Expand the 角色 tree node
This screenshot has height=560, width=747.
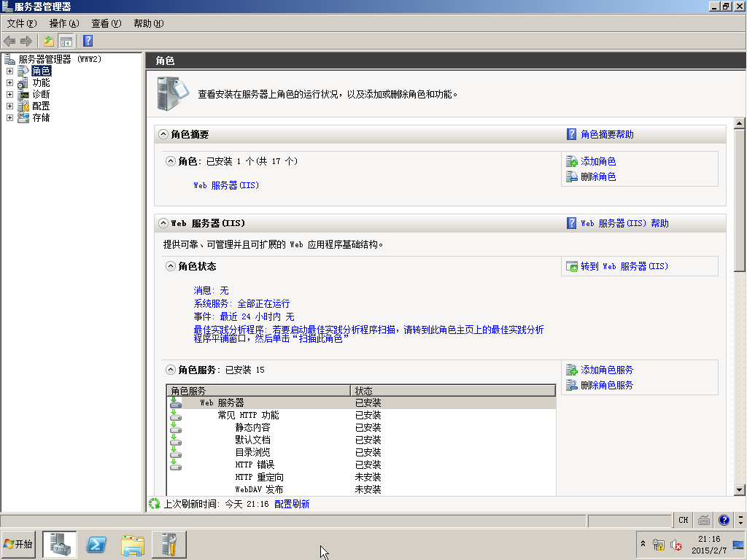[9, 71]
